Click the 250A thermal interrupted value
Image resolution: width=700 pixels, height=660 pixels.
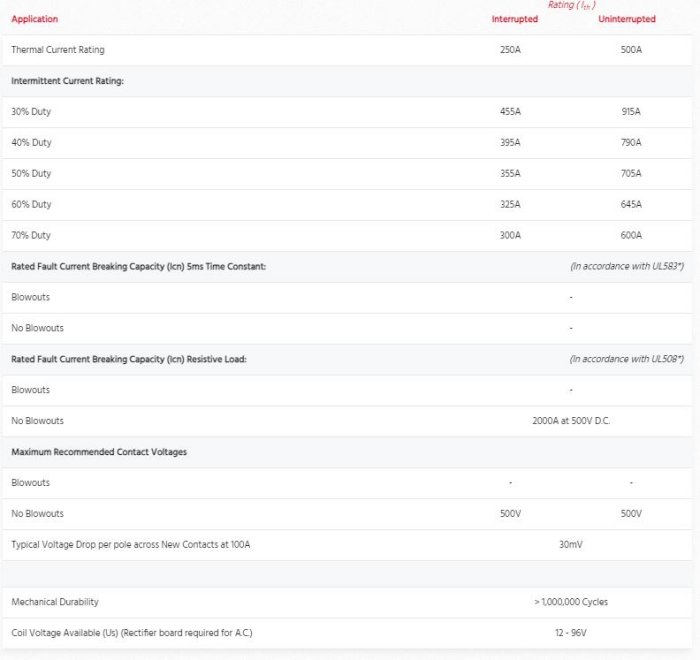click(x=510, y=50)
